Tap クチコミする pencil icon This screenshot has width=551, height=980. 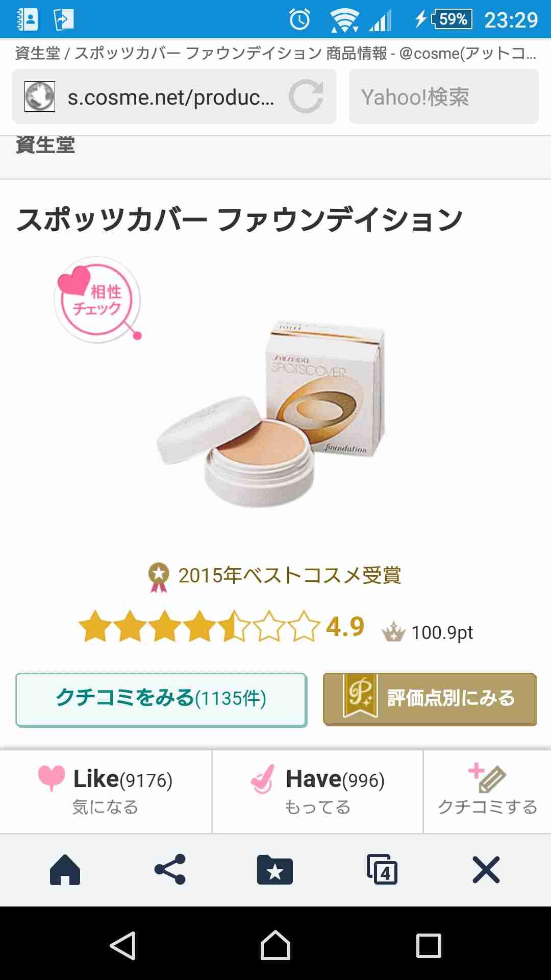click(487, 792)
